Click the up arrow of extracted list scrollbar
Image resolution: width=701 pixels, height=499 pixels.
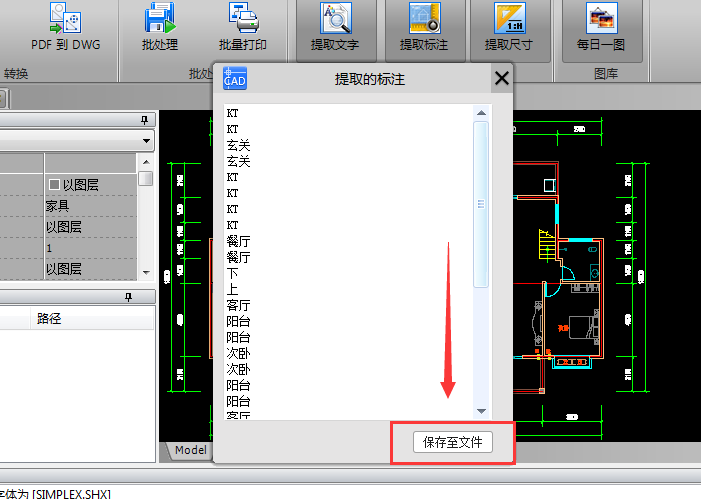(x=481, y=113)
